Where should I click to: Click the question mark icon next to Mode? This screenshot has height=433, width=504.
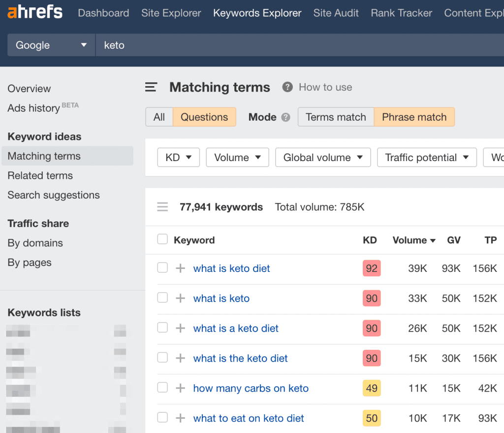285,118
